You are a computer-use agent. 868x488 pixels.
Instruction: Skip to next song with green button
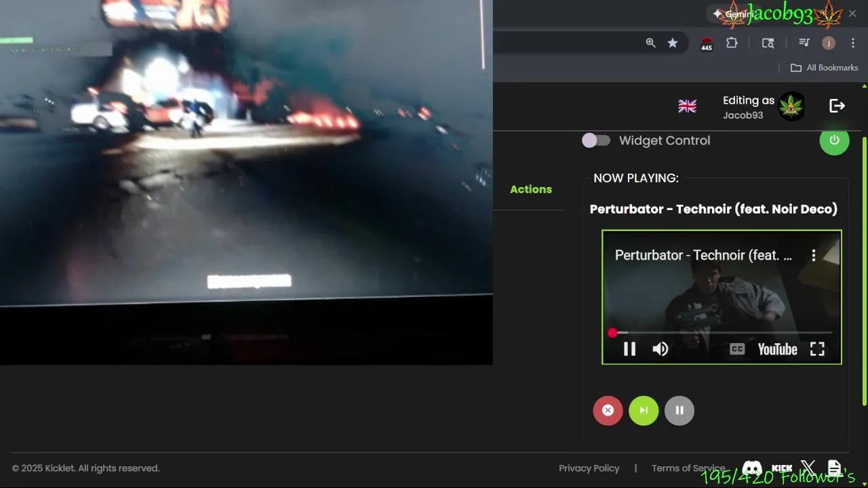644,410
